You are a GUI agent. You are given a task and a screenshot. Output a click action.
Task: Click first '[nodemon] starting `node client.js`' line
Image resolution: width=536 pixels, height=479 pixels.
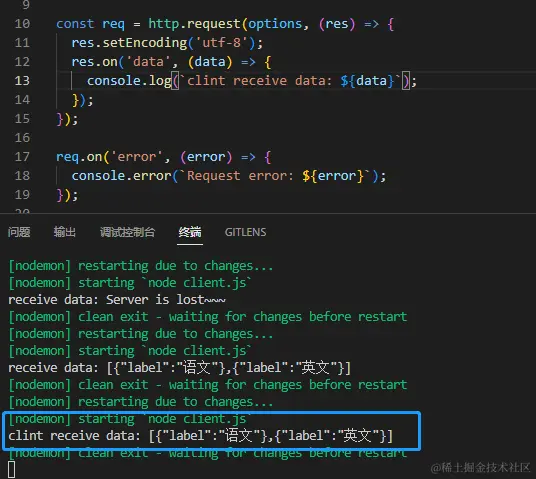[130, 283]
